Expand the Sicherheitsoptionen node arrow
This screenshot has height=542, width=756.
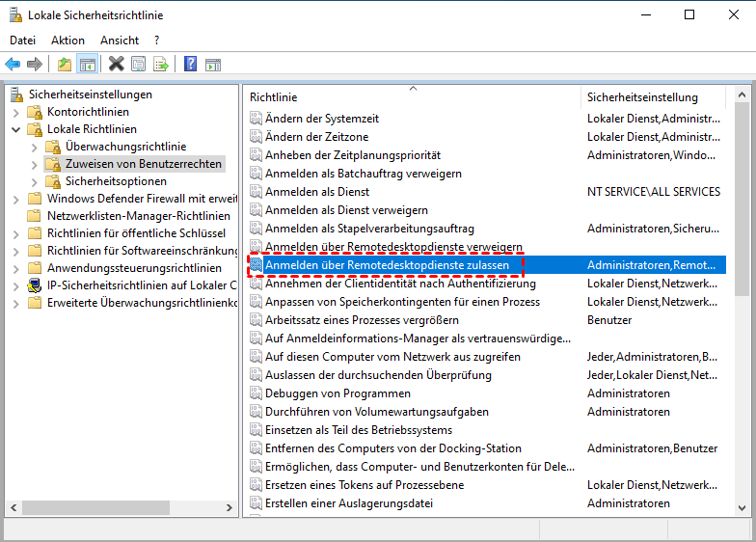(x=35, y=181)
